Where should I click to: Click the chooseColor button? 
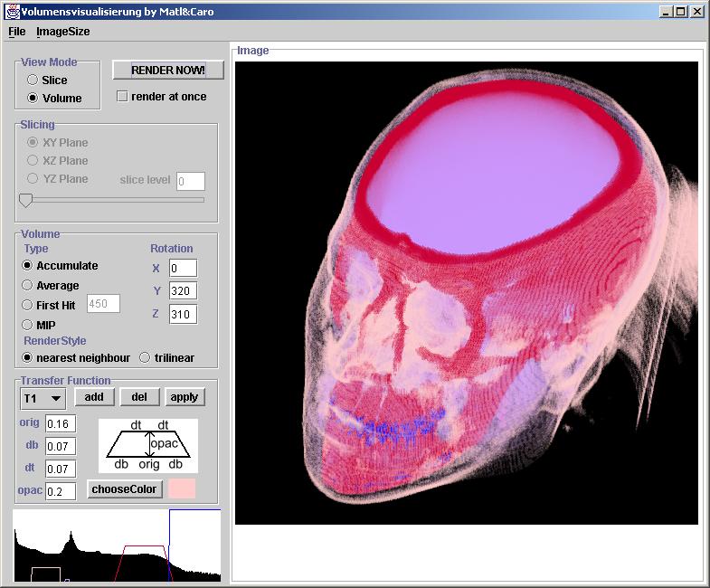point(125,489)
